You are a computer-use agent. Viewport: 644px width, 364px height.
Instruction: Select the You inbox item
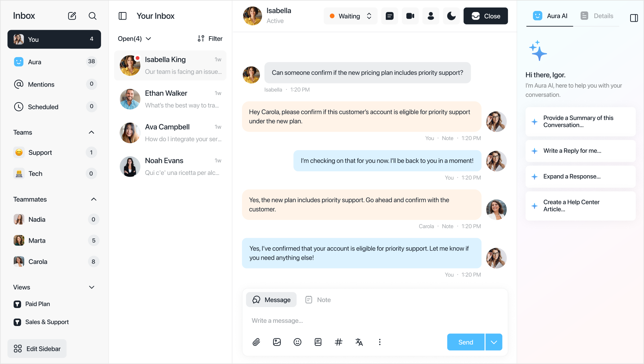54,39
